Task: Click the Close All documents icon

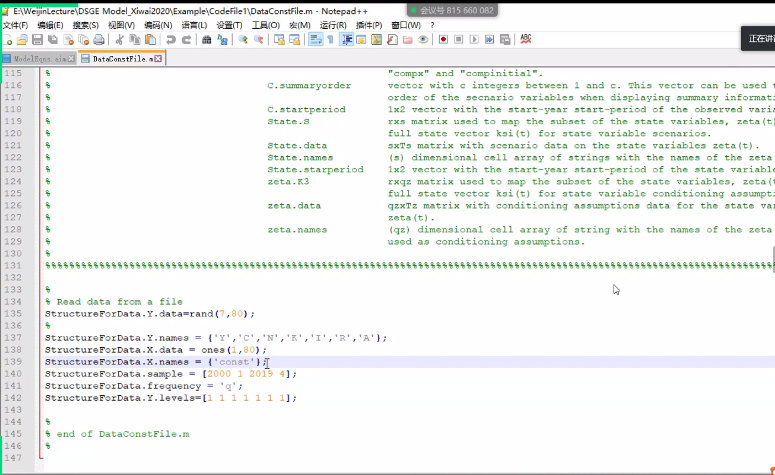Action: coord(84,40)
